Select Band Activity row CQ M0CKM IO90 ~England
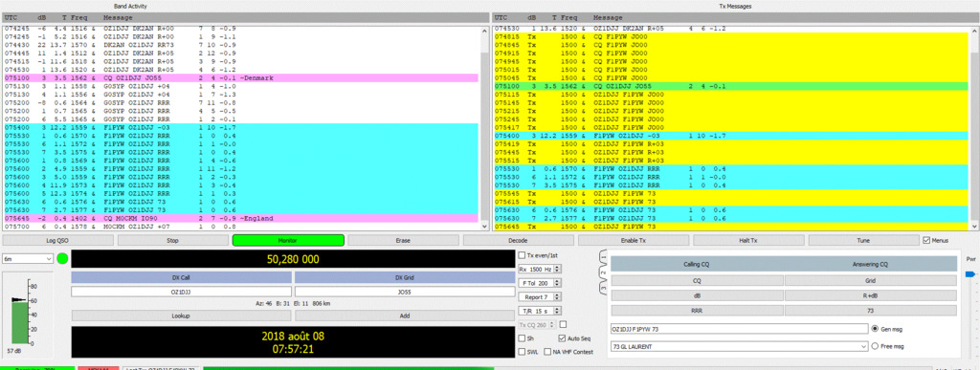 (x=240, y=219)
